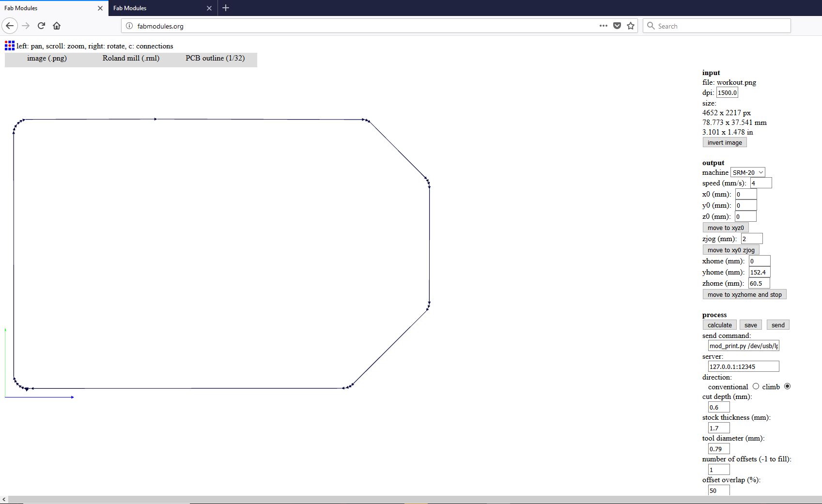Screen dimensions: 822x504
Task: Select conventional cutting direction
Action: click(756, 386)
